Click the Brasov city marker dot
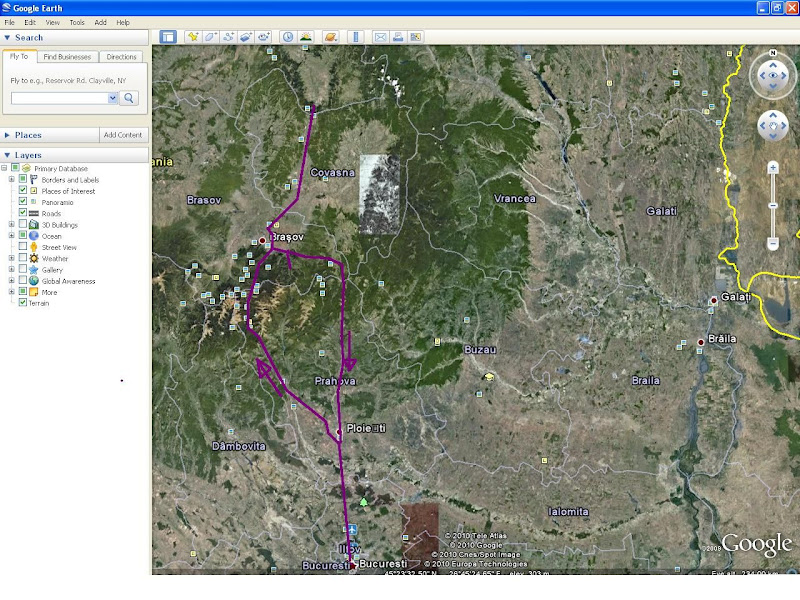Screen dimensions: 800x600 point(262,240)
